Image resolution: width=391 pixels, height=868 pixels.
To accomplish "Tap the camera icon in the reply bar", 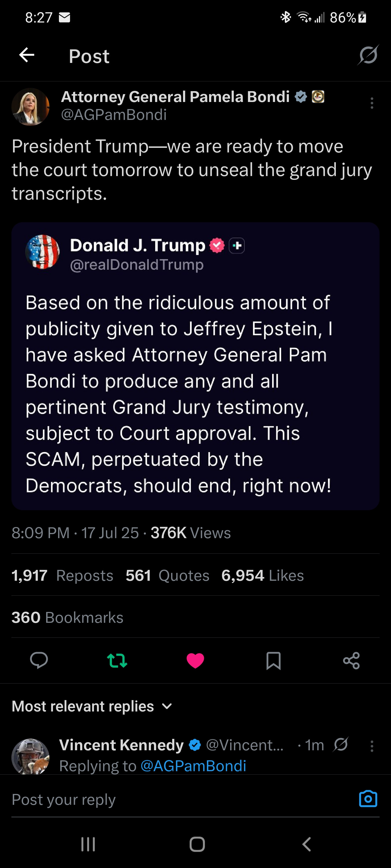I will (368, 799).
